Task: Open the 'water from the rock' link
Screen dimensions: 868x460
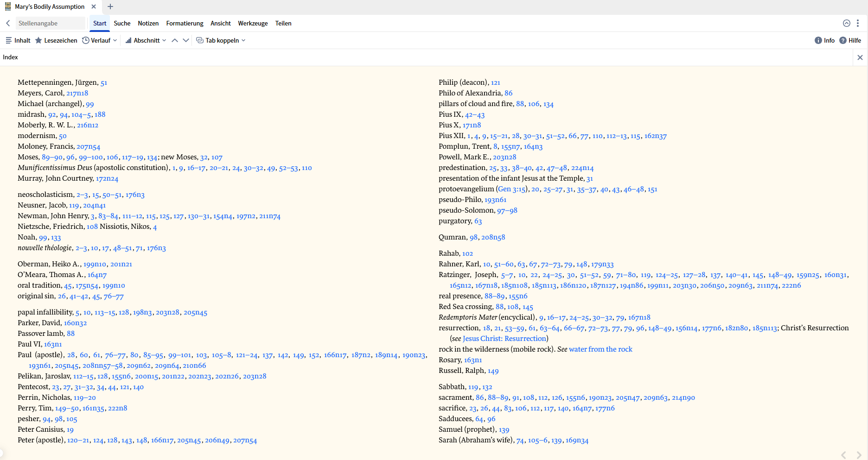Action: 600,349
